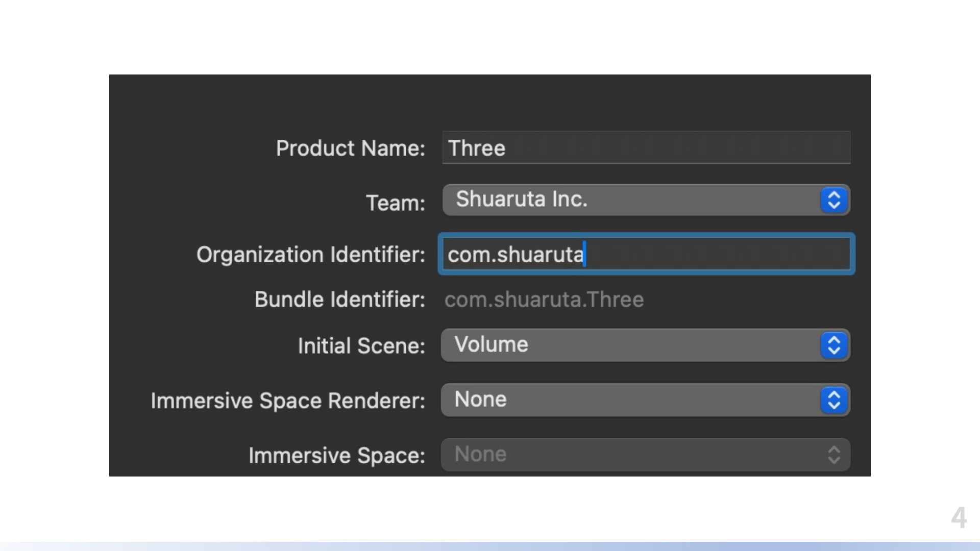980x551 pixels.
Task: Open the Immersive Space Renderer dropdown
Action: tap(646, 399)
